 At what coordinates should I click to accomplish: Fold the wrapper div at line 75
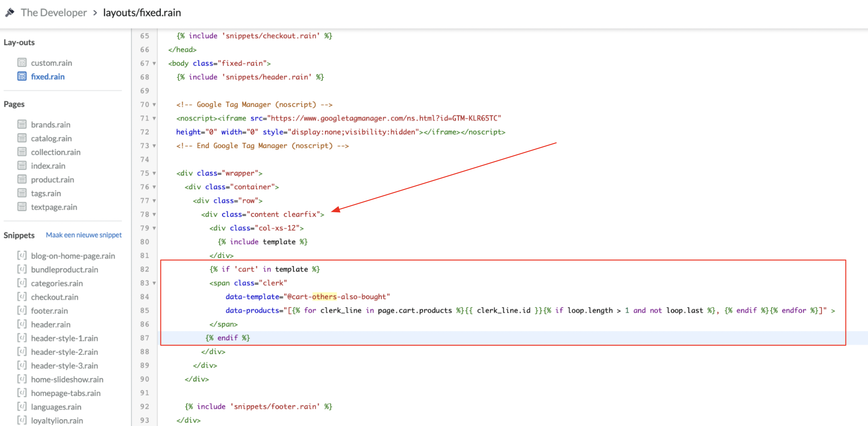tap(154, 173)
